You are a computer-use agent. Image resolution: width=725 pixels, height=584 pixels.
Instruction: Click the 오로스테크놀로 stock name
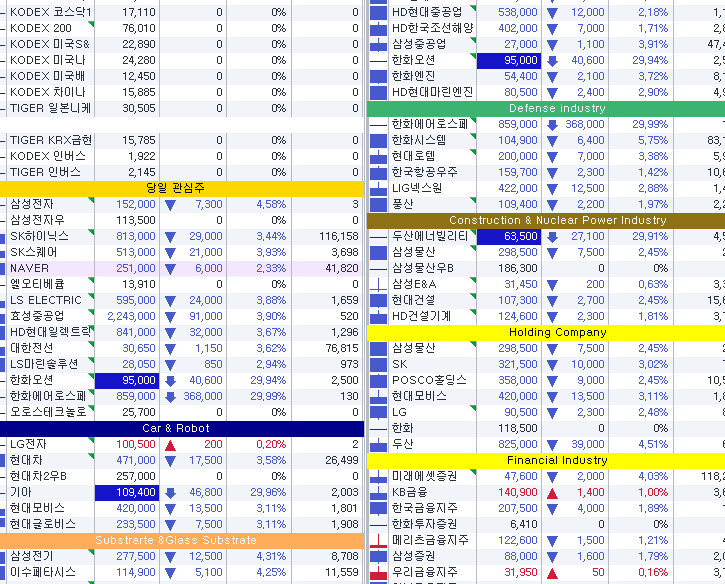tap(48, 412)
